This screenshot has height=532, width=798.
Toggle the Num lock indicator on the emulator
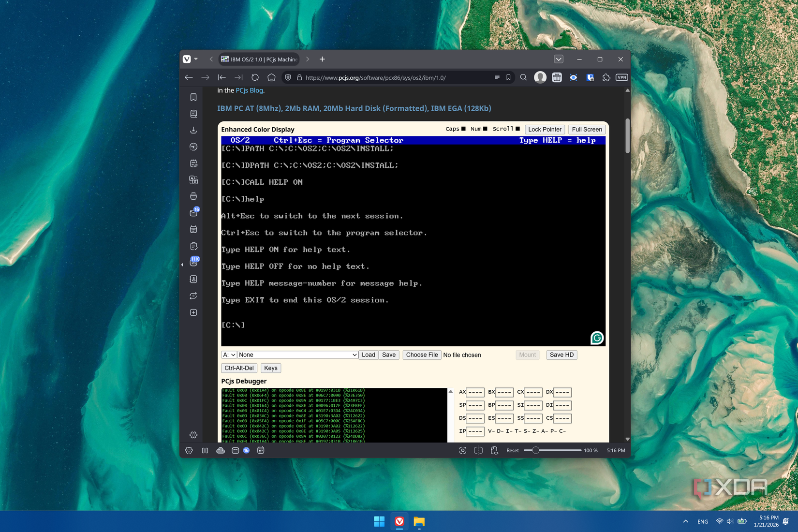pos(485,129)
